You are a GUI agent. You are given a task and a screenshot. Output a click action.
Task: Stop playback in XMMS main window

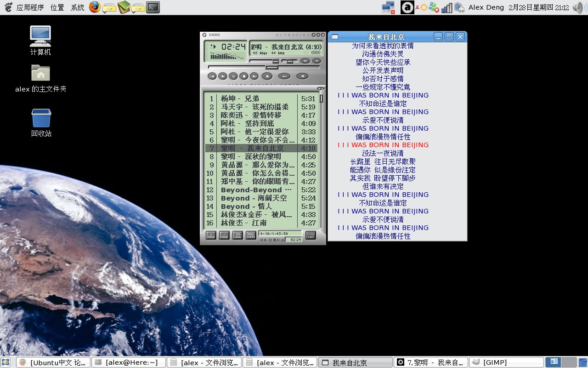(244, 76)
